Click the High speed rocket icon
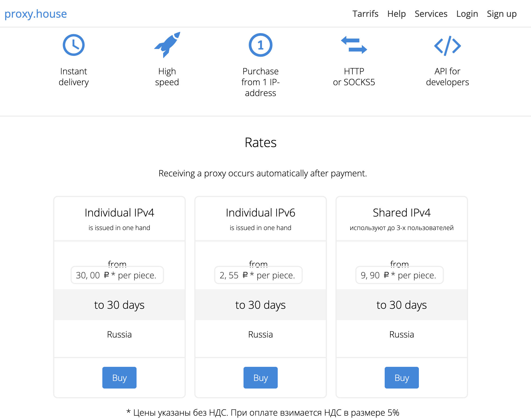Screen dimensions: 531x420 coord(167,45)
